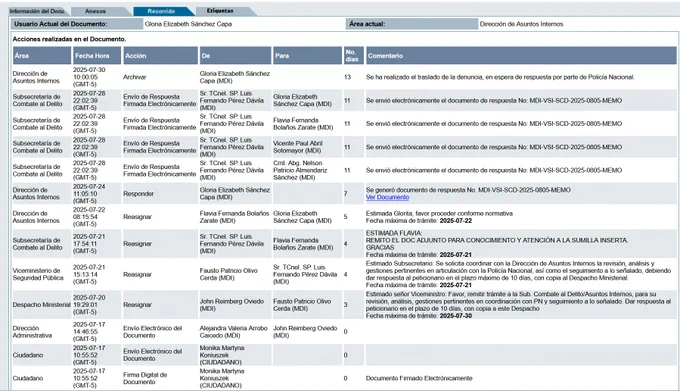This screenshot has width=680, height=391.
Task: Select the Viceministerio de Seguridad Pública cell
Action: click(x=38, y=274)
